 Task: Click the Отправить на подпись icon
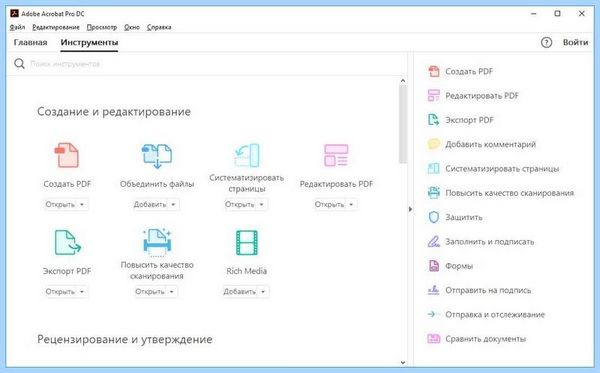(434, 290)
